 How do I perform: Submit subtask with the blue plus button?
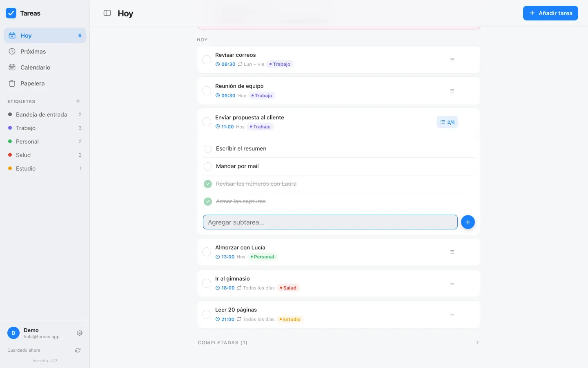(x=468, y=222)
